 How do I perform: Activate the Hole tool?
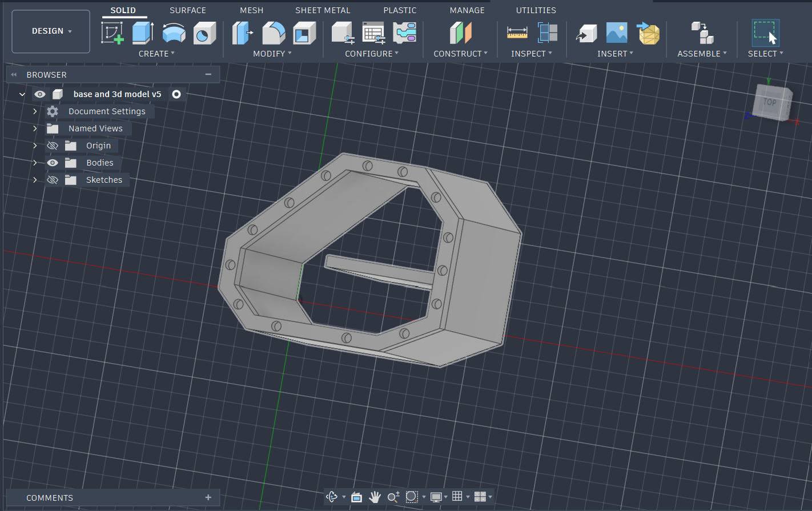[204, 33]
